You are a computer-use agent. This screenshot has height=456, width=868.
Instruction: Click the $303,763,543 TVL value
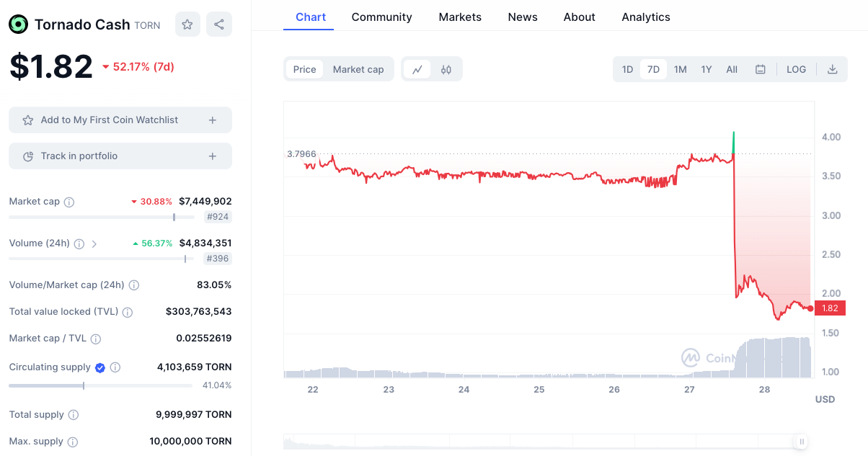(199, 312)
